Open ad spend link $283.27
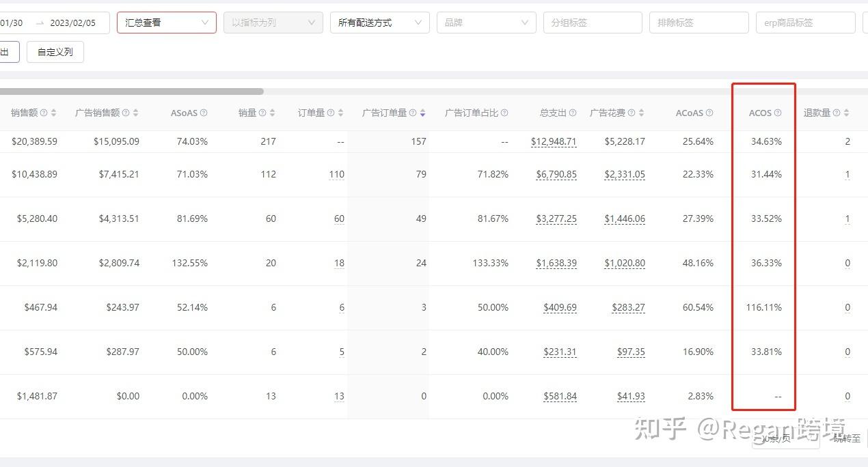 coord(629,308)
